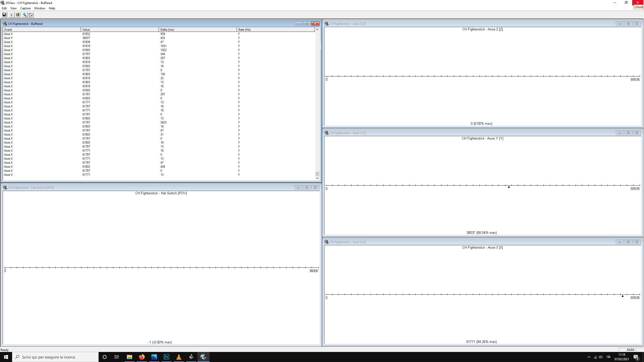Image resolution: width=644 pixels, height=362 pixels.
Task: Click the Hat Switch [POV] window icon
Action: click(x=5, y=188)
